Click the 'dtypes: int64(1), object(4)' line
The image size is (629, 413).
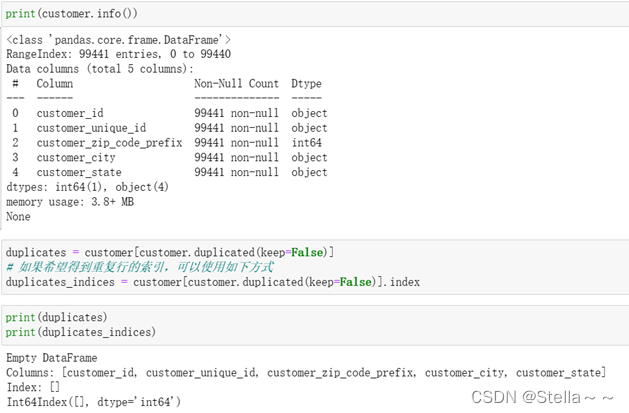87,187
